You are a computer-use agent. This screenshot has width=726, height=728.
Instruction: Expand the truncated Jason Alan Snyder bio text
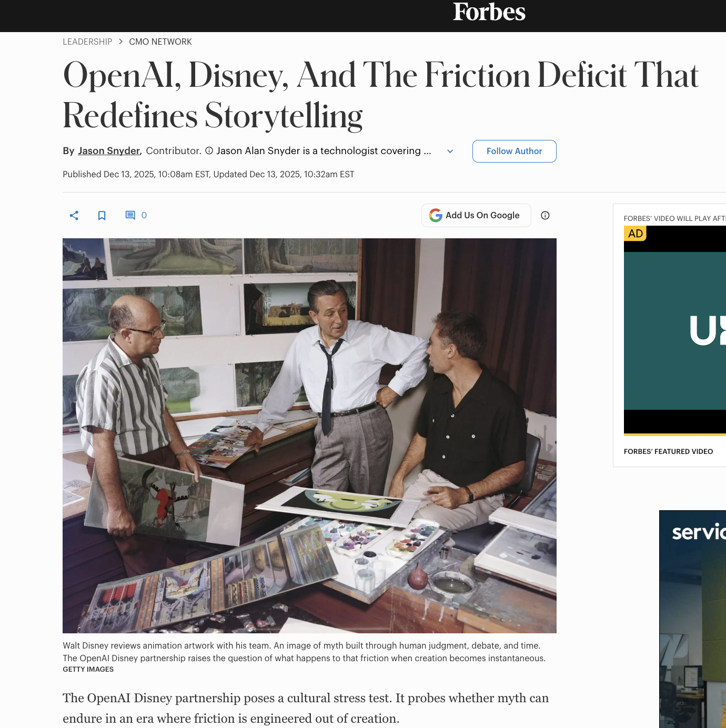324,151
